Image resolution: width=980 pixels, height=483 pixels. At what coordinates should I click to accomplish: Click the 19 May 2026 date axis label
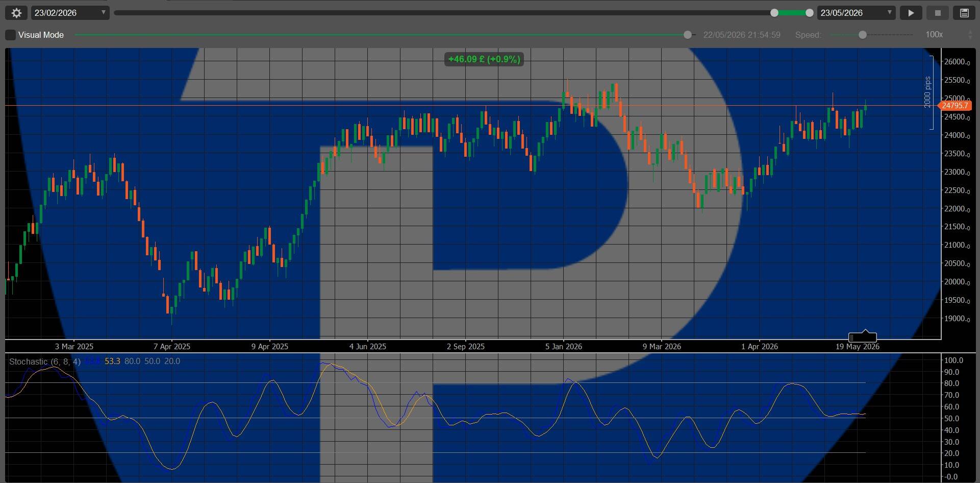coord(858,347)
